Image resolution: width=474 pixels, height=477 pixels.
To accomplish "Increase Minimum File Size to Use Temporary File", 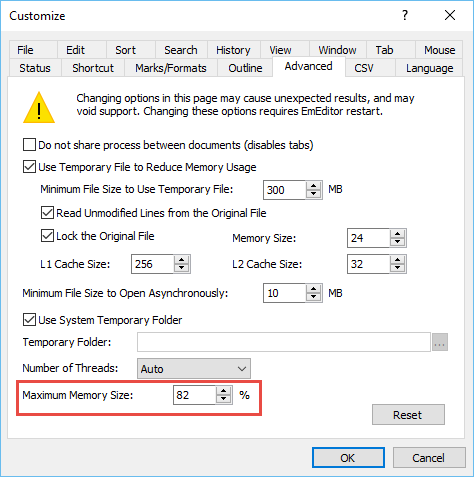I will (x=313, y=186).
